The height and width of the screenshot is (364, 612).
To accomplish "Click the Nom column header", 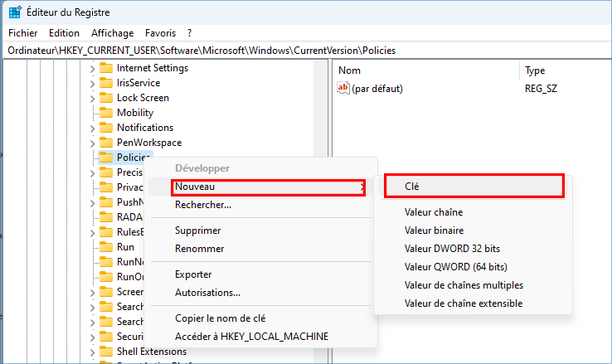I will click(350, 70).
